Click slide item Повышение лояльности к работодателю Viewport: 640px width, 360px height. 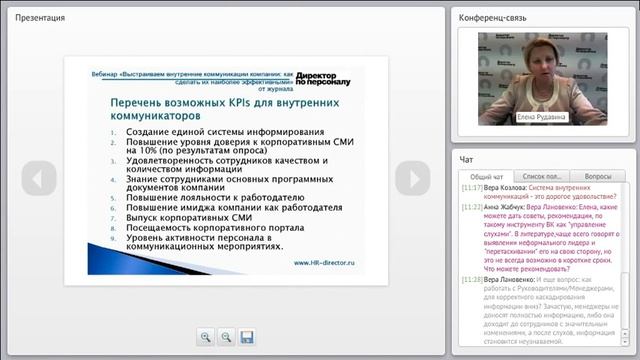tap(215, 198)
